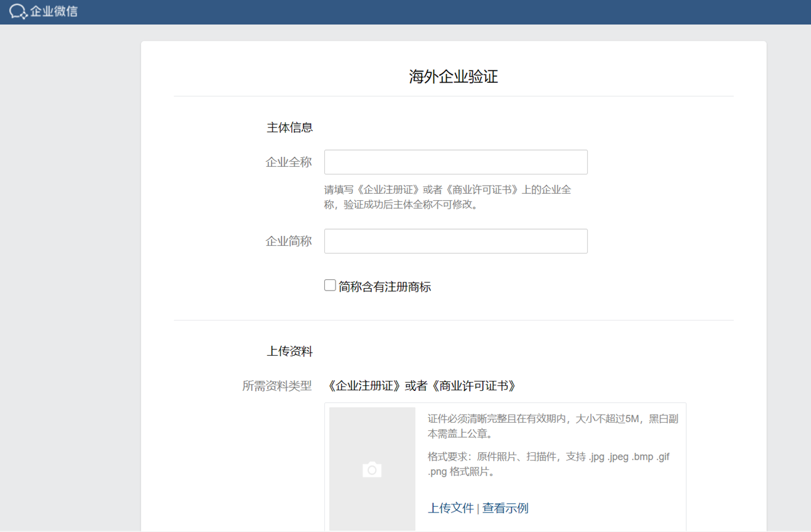Click the camera icon in upload placeholder
811x532 pixels.
372,469
